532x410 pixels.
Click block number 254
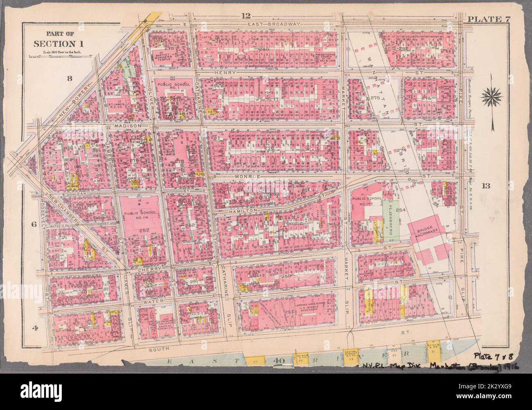click(x=401, y=210)
